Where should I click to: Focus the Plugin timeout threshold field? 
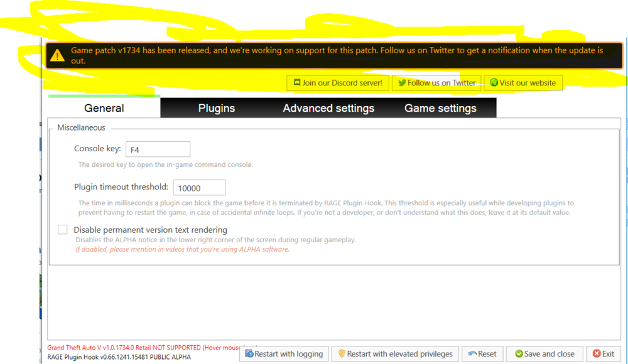pyautogui.click(x=199, y=188)
